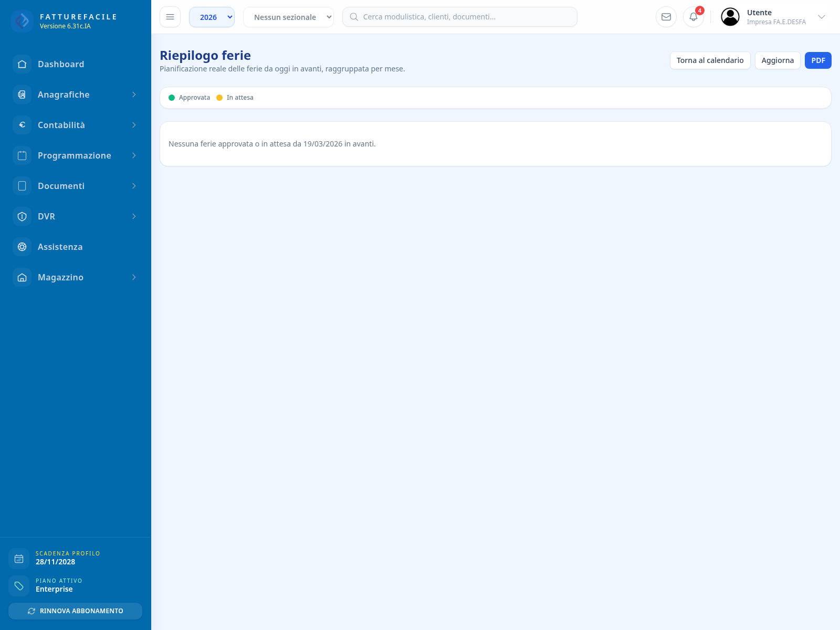The height and width of the screenshot is (630, 840).
Task: Expand the Contabilità submenu chevron
Action: (134, 125)
